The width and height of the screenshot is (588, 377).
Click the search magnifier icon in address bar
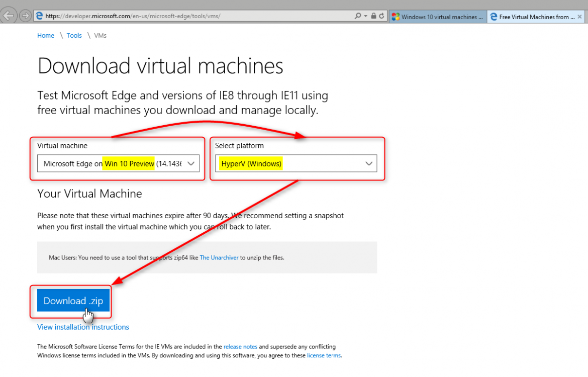point(357,16)
